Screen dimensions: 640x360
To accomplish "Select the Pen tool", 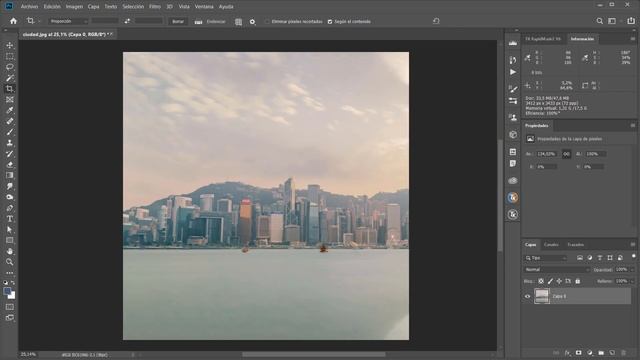I will pos(10,208).
